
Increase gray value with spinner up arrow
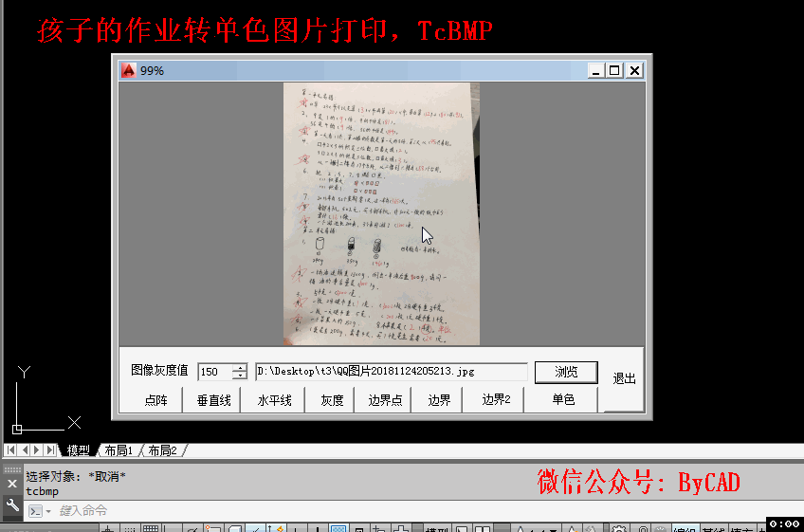pyautogui.click(x=240, y=367)
